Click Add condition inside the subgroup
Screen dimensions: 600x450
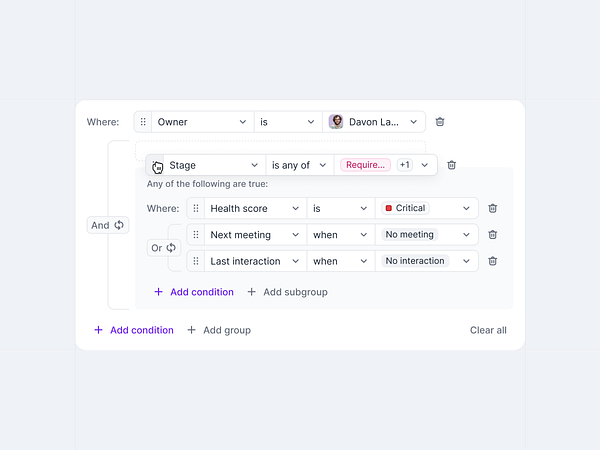194,292
